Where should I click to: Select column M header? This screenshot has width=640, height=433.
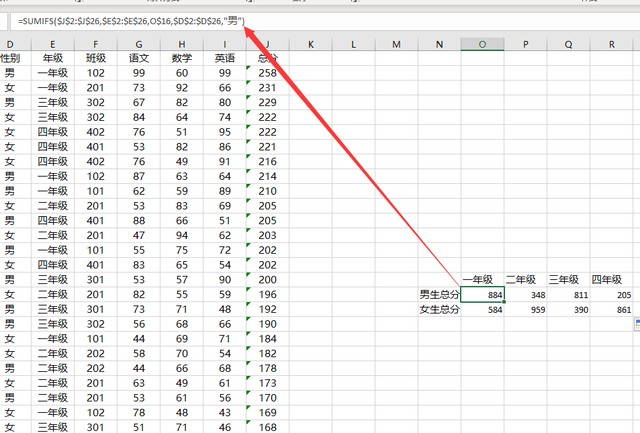[396, 44]
